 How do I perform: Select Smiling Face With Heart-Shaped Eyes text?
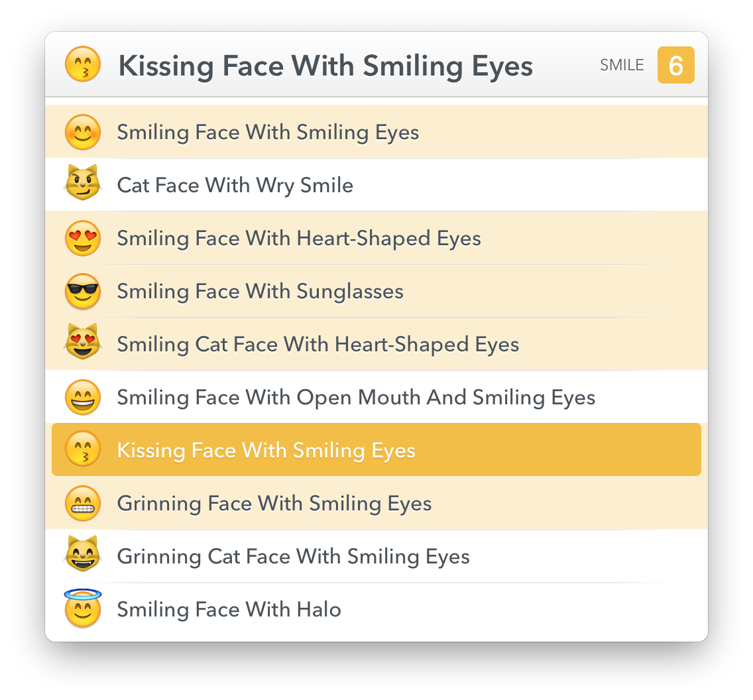[298, 238]
